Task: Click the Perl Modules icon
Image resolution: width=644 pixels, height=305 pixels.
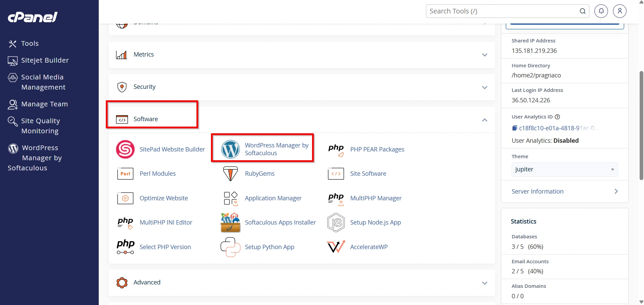Action: [x=125, y=174]
